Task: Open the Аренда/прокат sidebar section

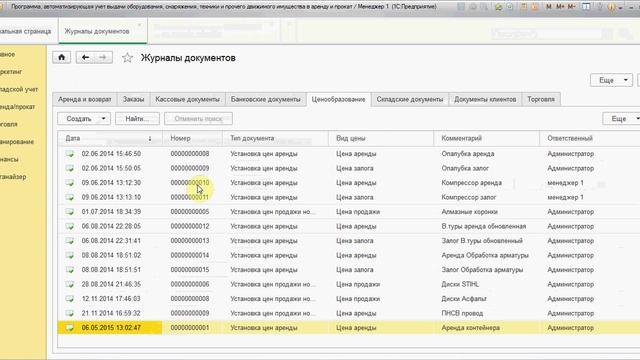Action: pyautogui.click(x=18, y=107)
